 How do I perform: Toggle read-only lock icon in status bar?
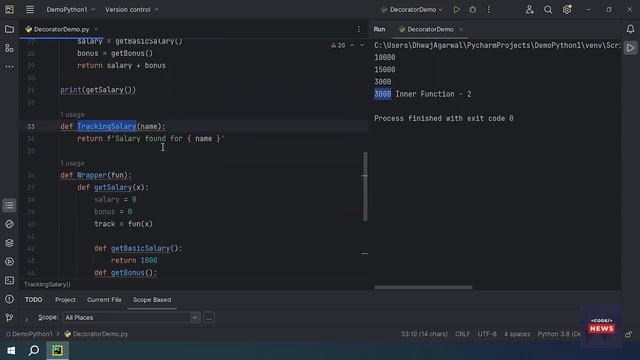629,334
